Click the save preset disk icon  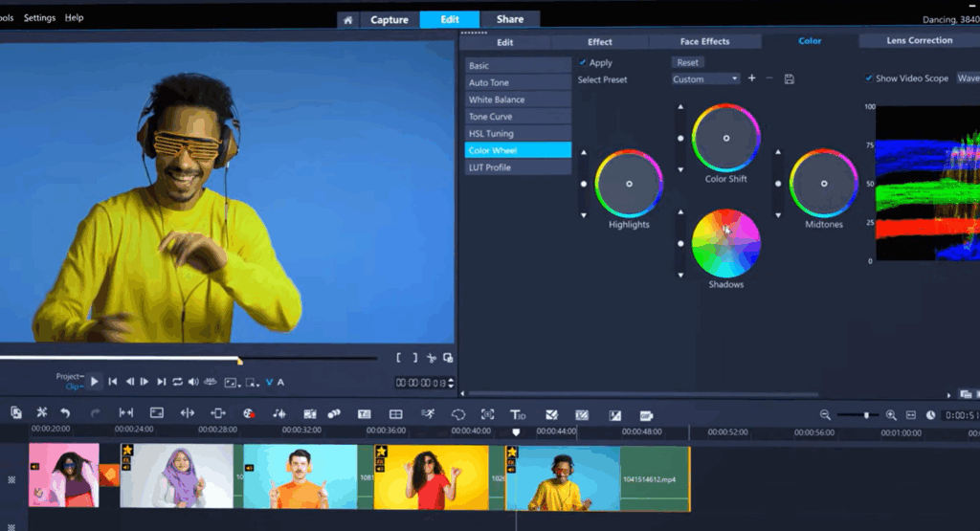pos(790,79)
